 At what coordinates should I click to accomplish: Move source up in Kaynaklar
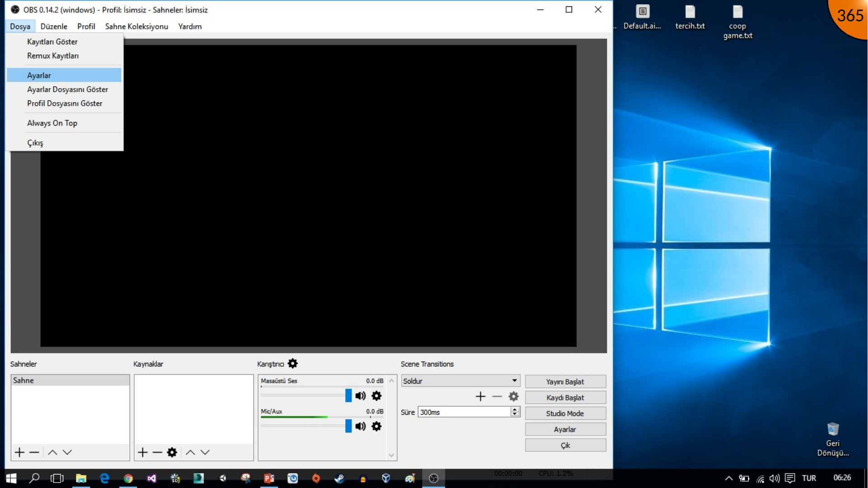(190, 452)
